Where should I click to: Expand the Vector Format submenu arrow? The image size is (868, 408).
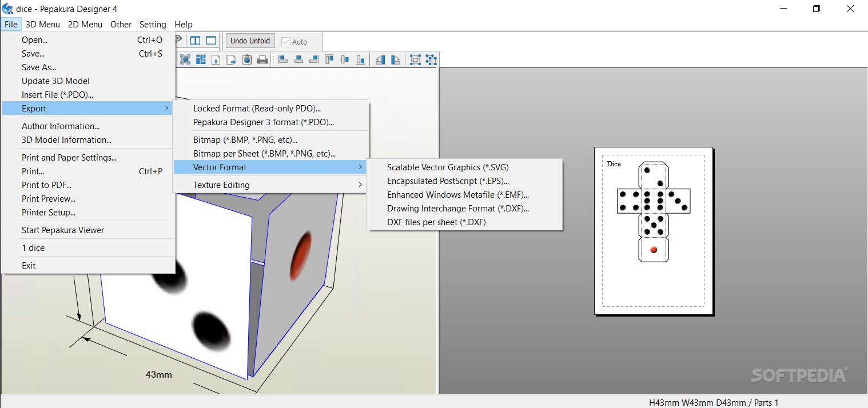pos(360,167)
